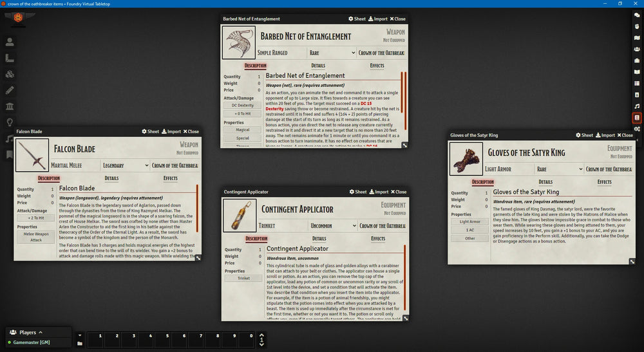The width and height of the screenshot is (644, 352).
Task: Switch to Details tab on Barbed Net sheet
Action: (x=318, y=66)
